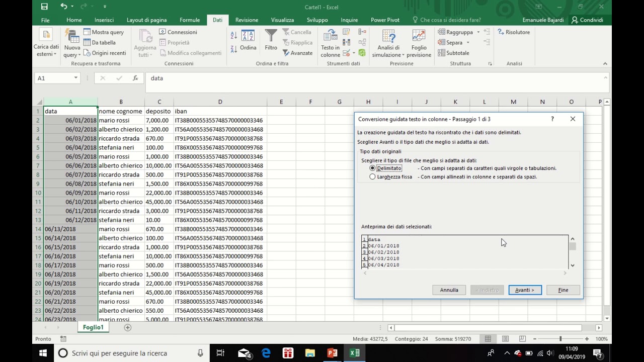The height and width of the screenshot is (362, 644).
Task: Open the Raggruppa dropdown arrow
Action: (478, 32)
